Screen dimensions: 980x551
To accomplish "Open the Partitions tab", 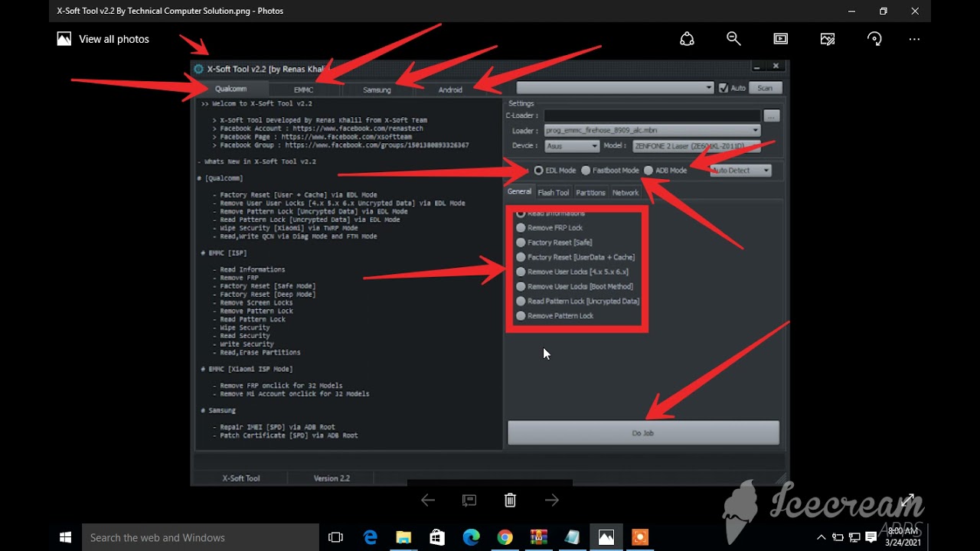I will click(x=590, y=193).
